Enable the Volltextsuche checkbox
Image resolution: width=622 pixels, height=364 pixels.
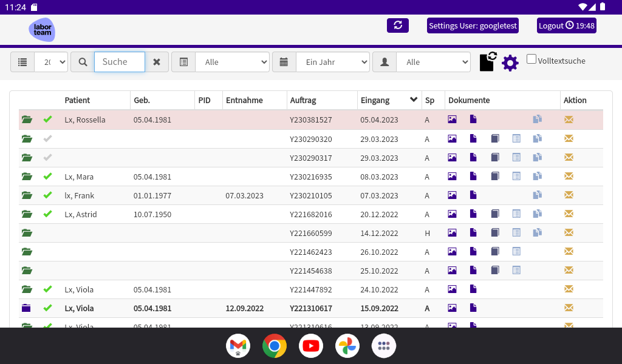(531, 59)
